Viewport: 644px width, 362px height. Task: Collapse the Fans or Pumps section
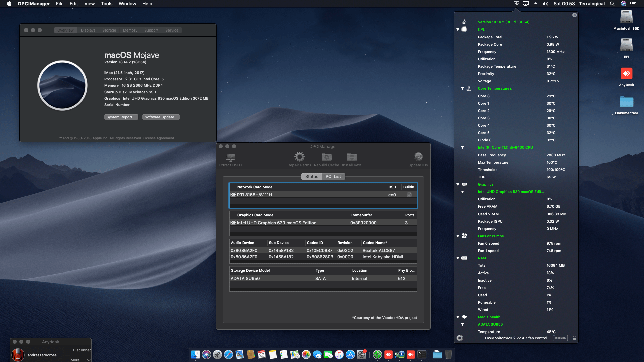458,236
